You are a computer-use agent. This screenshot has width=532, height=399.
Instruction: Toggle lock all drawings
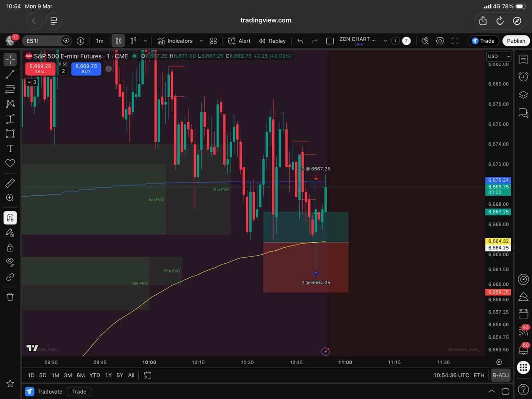(10, 247)
